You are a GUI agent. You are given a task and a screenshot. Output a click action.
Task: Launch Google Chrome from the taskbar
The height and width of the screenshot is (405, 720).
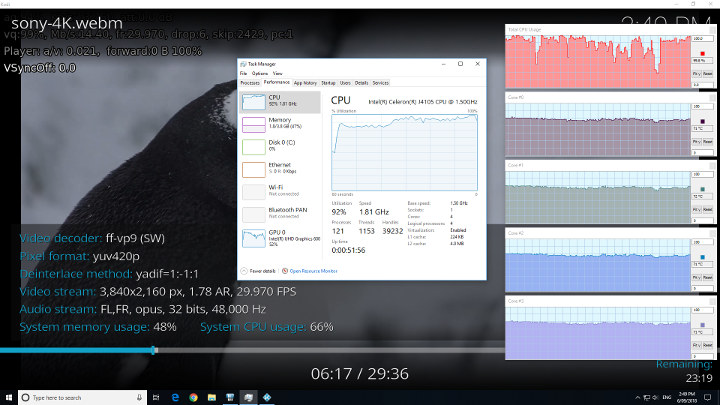pyautogui.click(x=193, y=398)
